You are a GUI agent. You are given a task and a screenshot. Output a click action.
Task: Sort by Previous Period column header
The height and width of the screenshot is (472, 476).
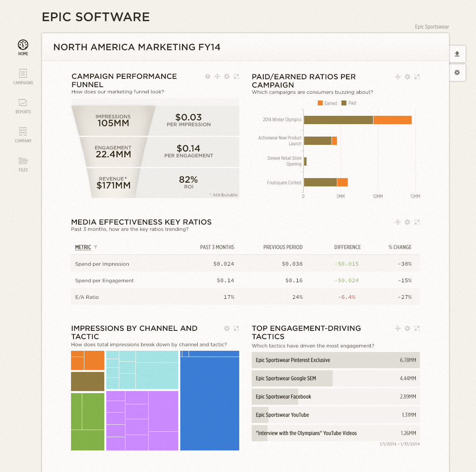283,247
